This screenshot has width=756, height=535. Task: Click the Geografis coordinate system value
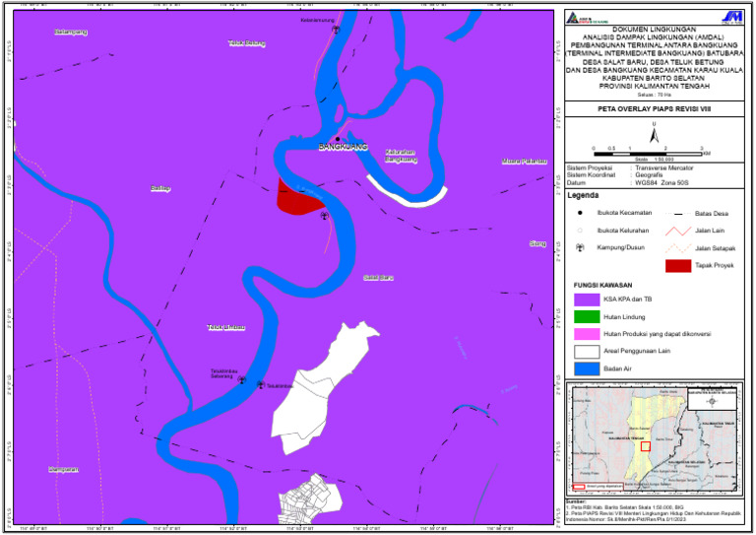pos(649,175)
